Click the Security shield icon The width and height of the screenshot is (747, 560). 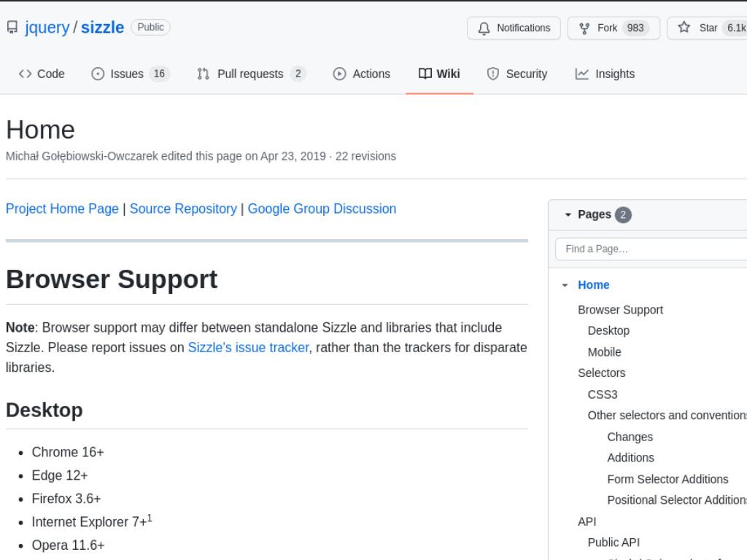[492, 74]
